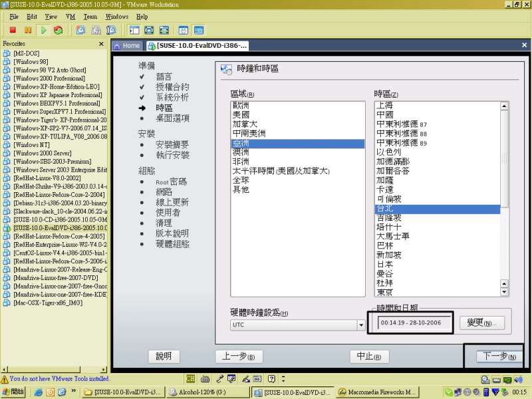
Task: Click the VMware Tools warning triangle icon
Action: (5, 379)
